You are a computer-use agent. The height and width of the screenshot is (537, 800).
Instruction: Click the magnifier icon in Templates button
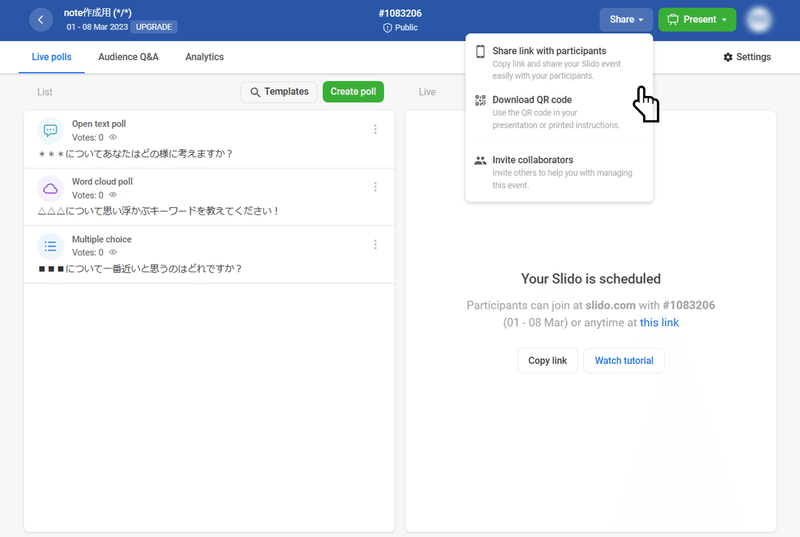[x=255, y=92]
